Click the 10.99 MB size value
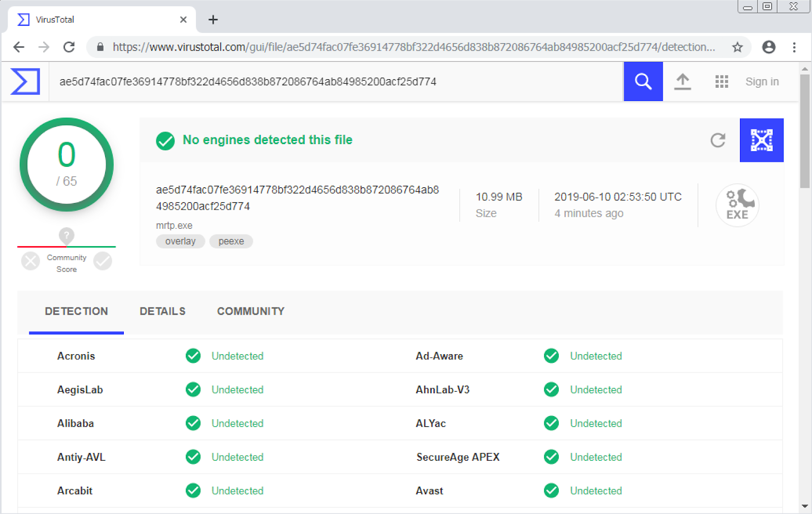 pyautogui.click(x=499, y=197)
